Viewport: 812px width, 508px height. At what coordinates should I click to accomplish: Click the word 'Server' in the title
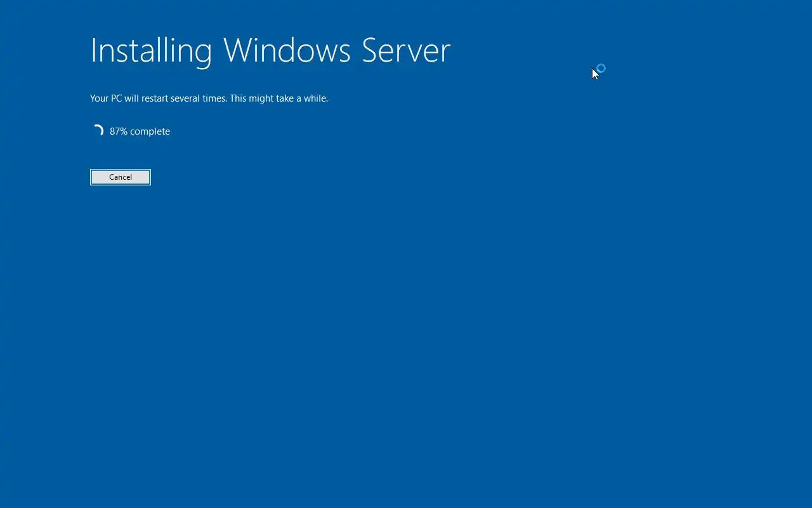pyautogui.click(x=406, y=50)
